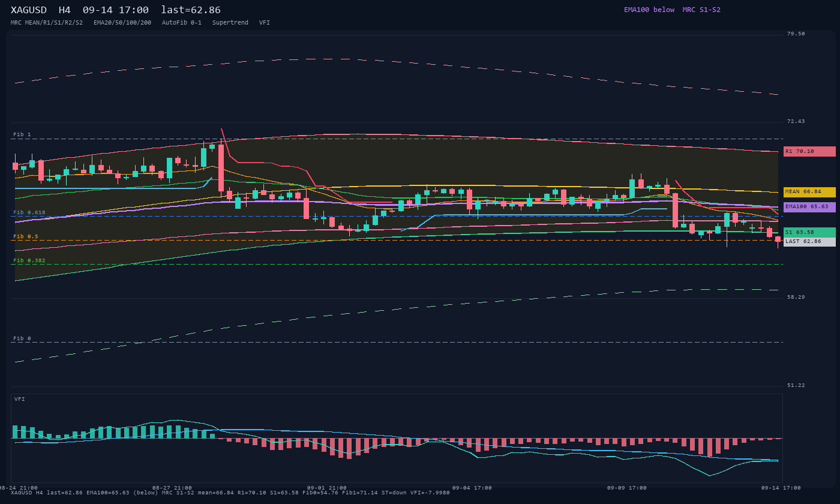The image size is (840, 504).
Task: Click the 09-09 17:00 time axis label
Action: 627,488
